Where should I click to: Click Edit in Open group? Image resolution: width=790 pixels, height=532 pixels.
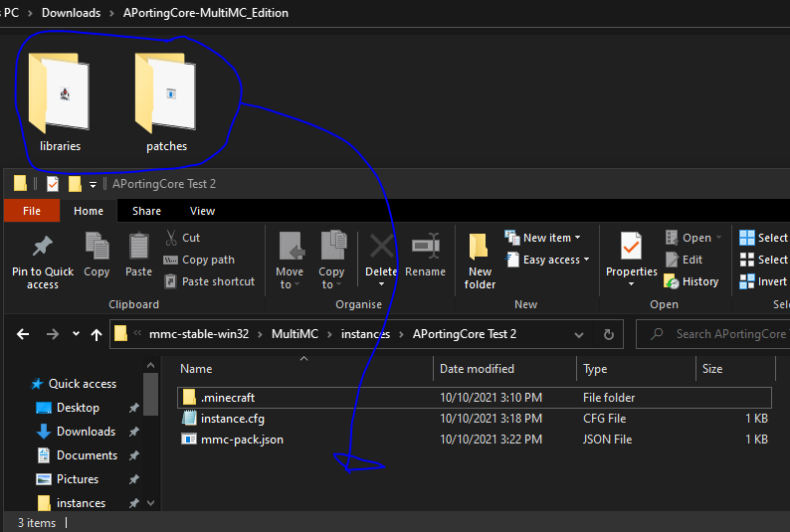tap(685, 260)
